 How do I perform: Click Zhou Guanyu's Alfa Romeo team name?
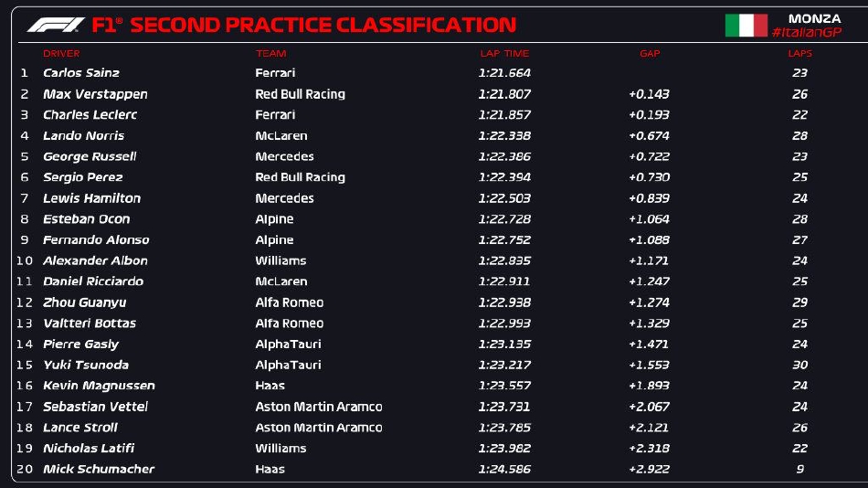(289, 302)
